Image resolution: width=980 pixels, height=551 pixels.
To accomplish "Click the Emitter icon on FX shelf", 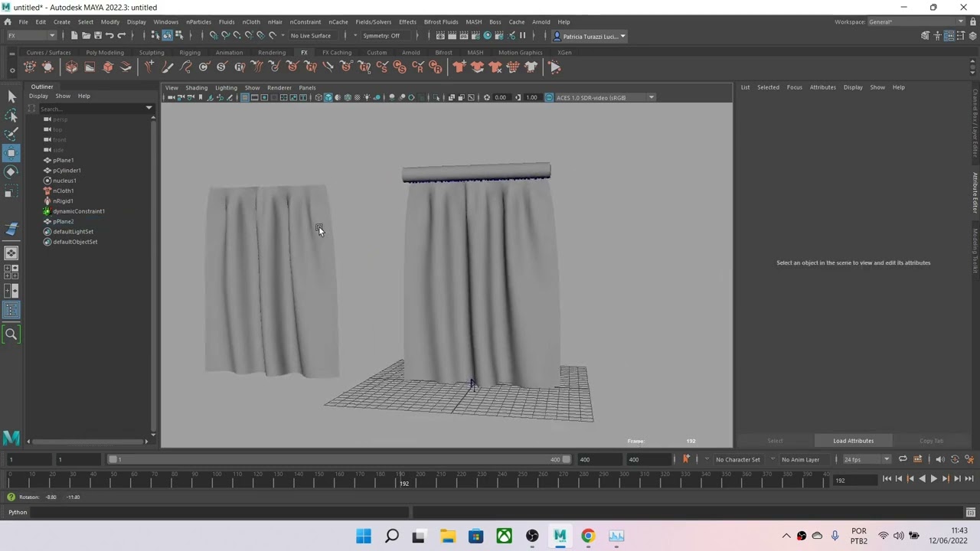I will pyautogui.click(x=30, y=67).
